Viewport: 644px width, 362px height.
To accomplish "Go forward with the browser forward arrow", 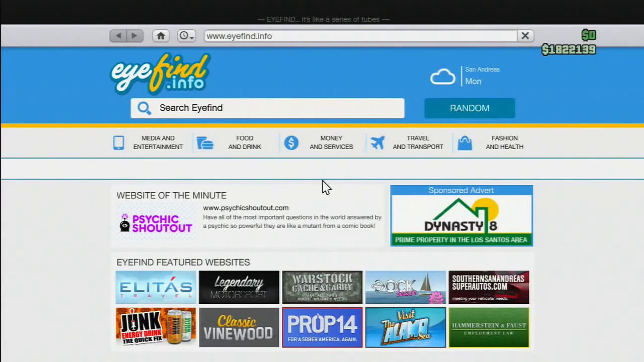I will pyautogui.click(x=135, y=36).
